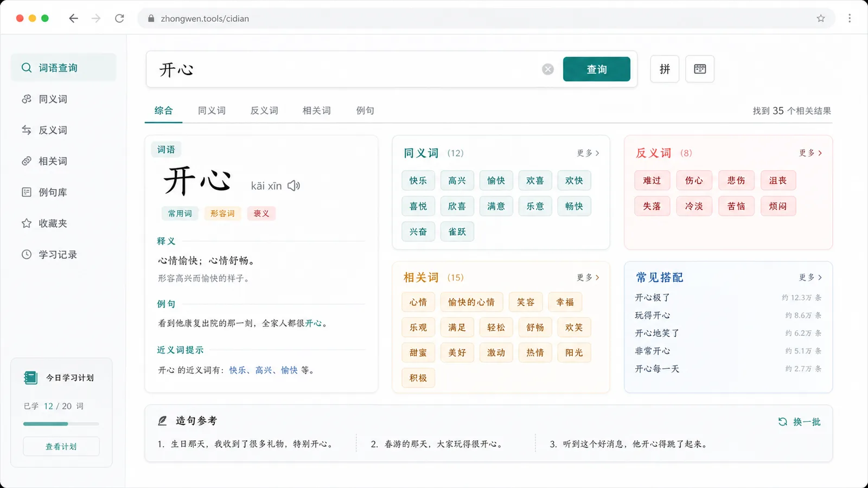Click the 反义词 swap arrows sidebar icon

tap(27, 130)
